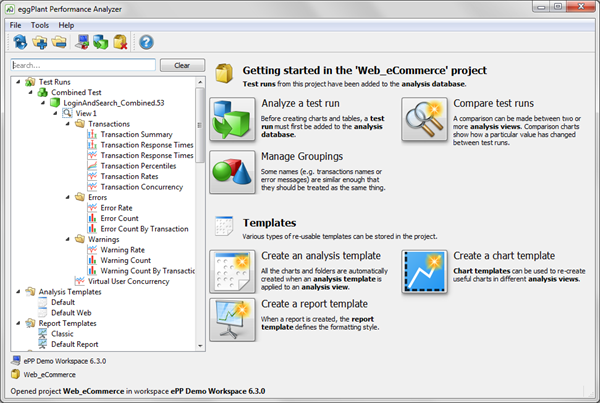Open the Tools menu
The height and width of the screenshot is (403, 600).
coord(40,25)
